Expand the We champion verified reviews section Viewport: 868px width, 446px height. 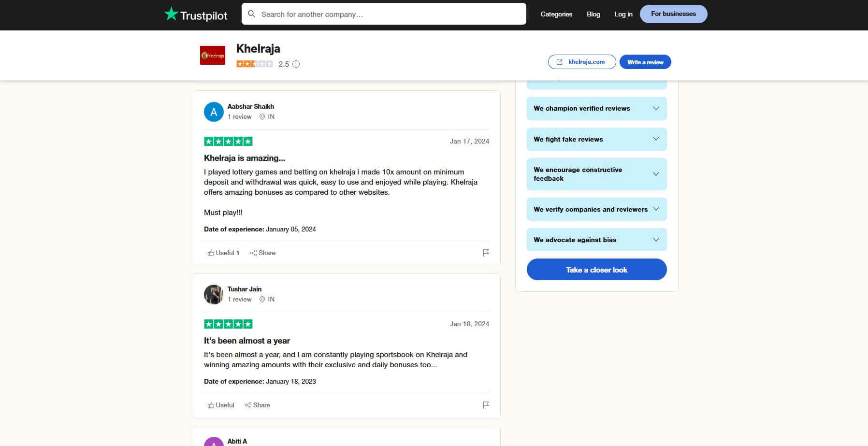pyautogui.click(x=596, y=108)
